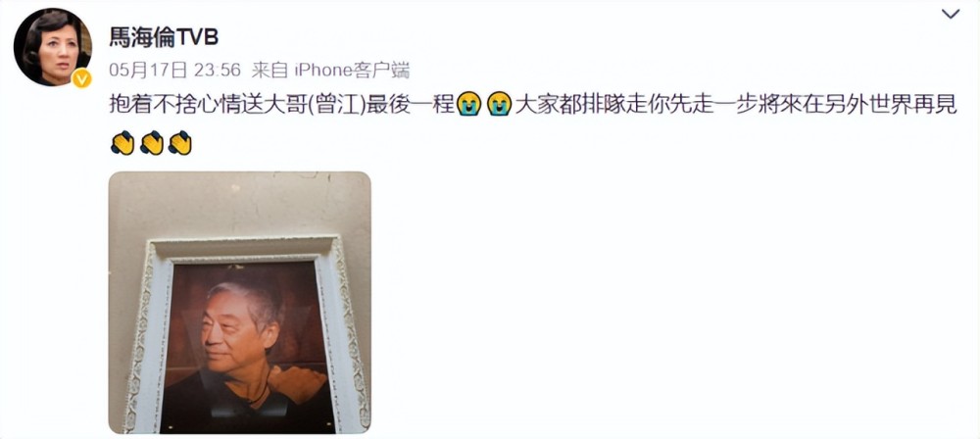This screenshot has width=980, height=439.
Task: Click the second crying face emoji
Action: pos(500,105)
